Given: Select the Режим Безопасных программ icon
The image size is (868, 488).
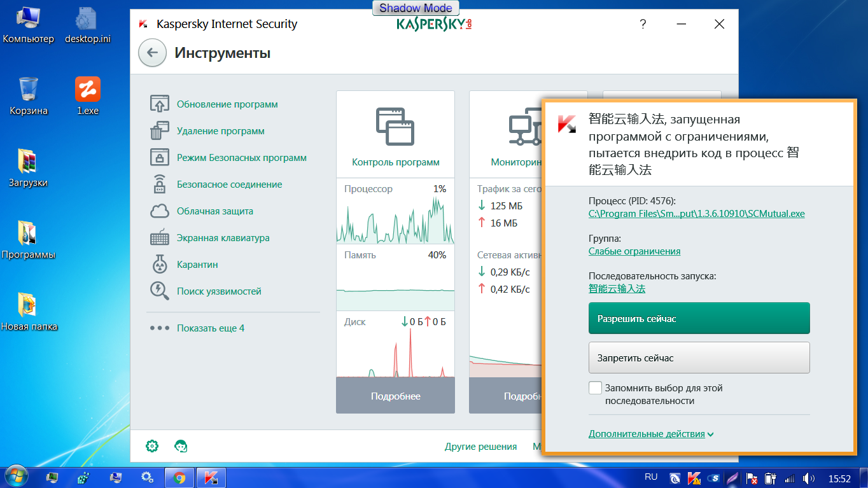Looking at the screenshot, I should coord(159,157).
